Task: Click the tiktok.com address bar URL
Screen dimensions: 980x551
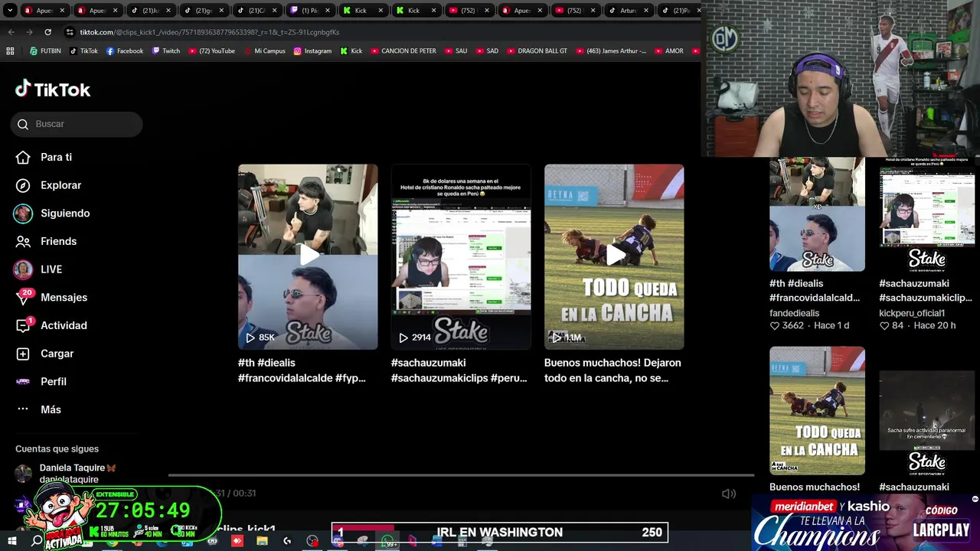Action: tap(210, 32)
